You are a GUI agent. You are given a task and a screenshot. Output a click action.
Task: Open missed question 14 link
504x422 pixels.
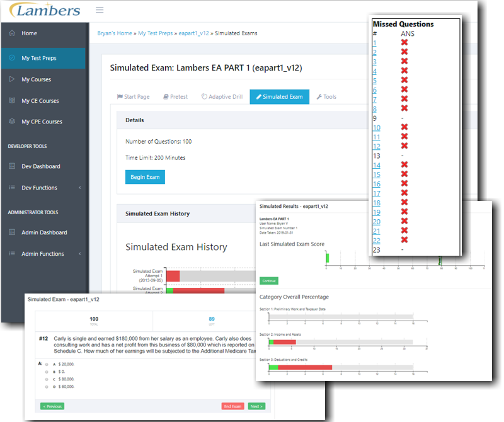[376, 165]
